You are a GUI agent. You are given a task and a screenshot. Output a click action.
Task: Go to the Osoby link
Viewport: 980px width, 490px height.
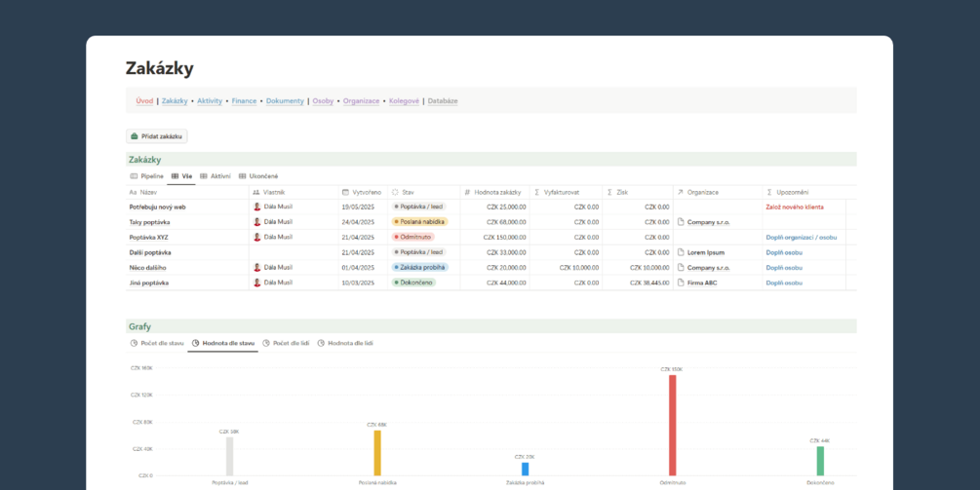(323, 101)
